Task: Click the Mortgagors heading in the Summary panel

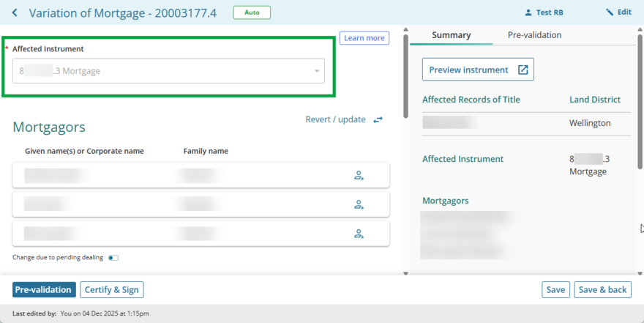Action: [x=445, y=201]
